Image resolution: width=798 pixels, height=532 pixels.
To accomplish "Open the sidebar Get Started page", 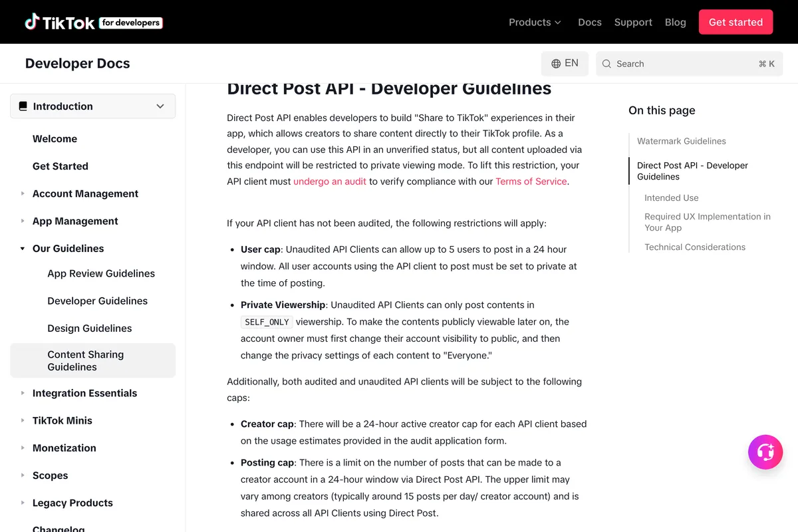I will tap(61, 166).
